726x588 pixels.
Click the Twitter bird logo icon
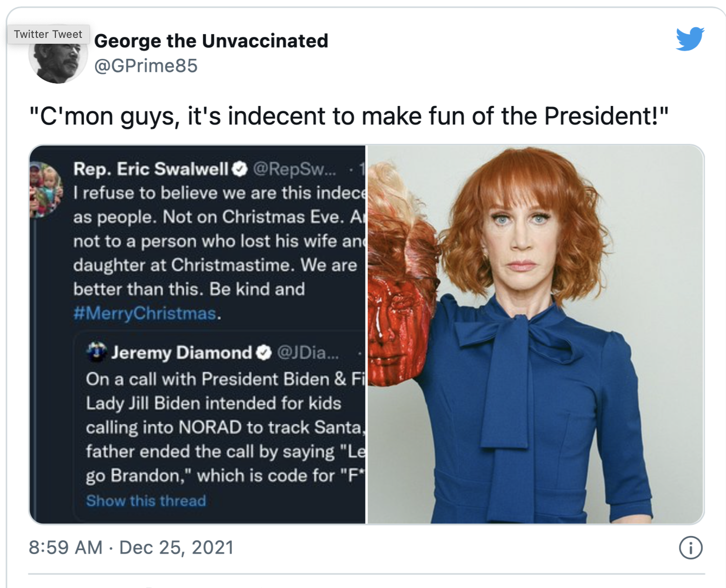click(690, 39)
